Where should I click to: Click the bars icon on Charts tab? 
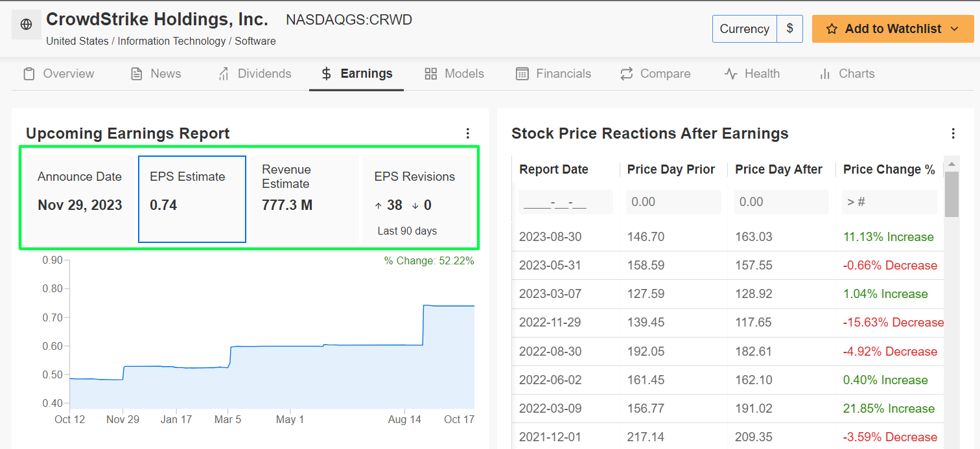coord(824,74)
